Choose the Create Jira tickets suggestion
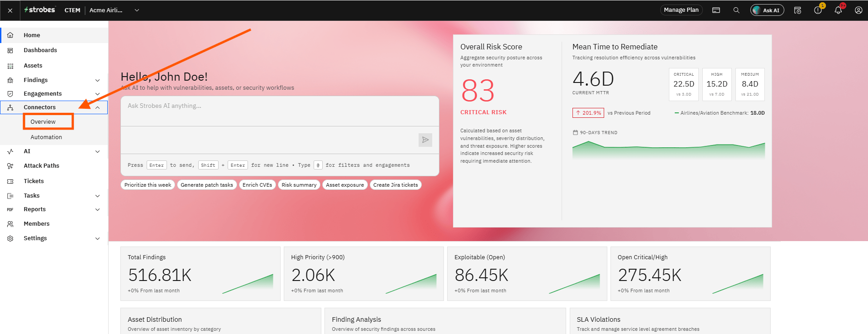 click(x=396, y=185)
